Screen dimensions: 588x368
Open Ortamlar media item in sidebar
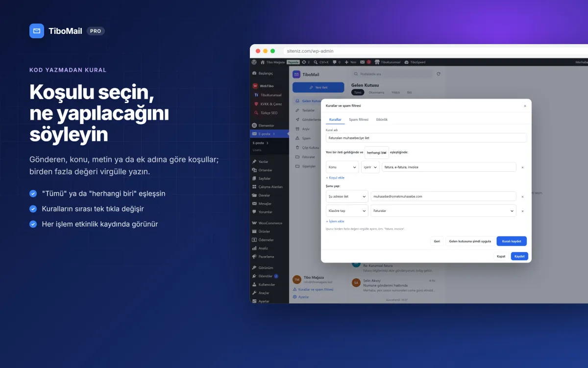pyautogui.click(x=269, y=170)
